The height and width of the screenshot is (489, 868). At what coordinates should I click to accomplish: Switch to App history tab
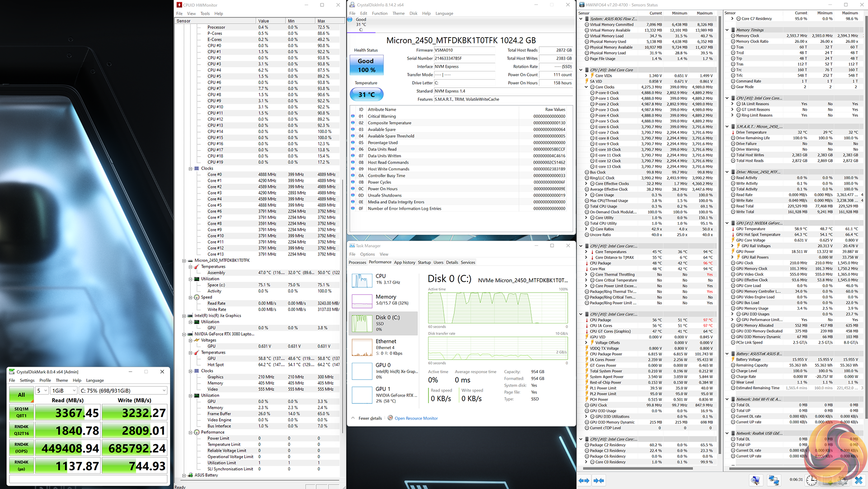click(x=404, y=262)
